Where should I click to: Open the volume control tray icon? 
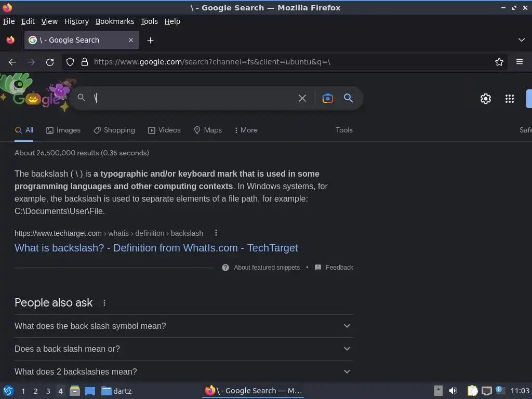point(453,391)
